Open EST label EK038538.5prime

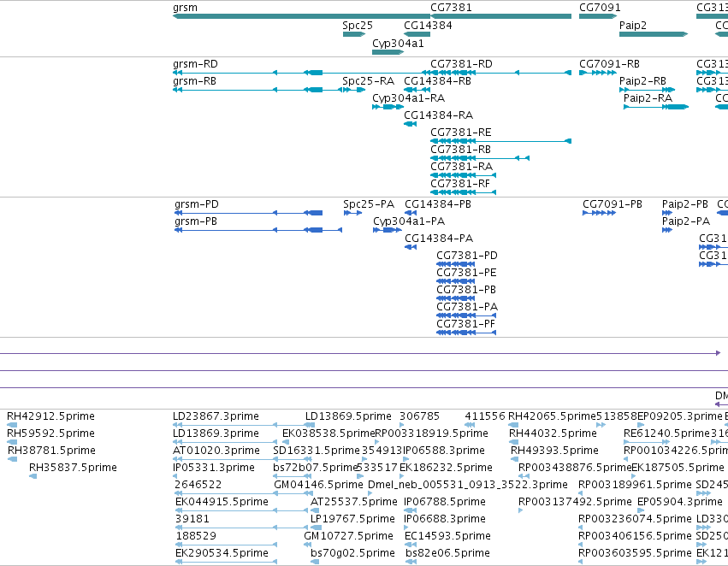pyautogui.click(x=328, y=433)
